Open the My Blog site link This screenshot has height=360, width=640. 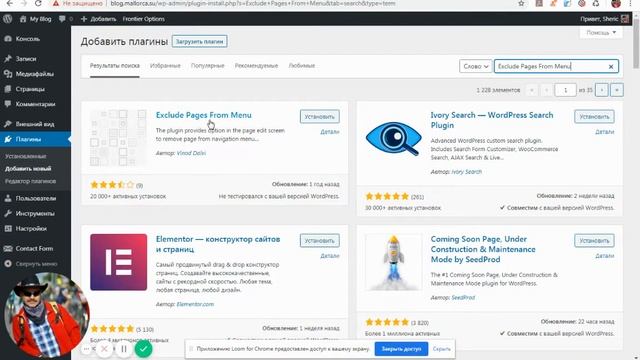pos(35,19)
